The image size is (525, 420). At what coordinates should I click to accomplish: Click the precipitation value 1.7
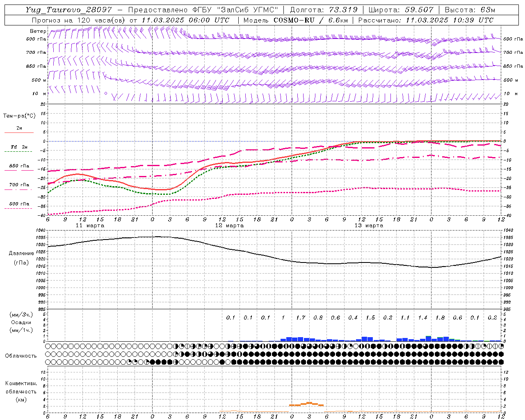301,318
